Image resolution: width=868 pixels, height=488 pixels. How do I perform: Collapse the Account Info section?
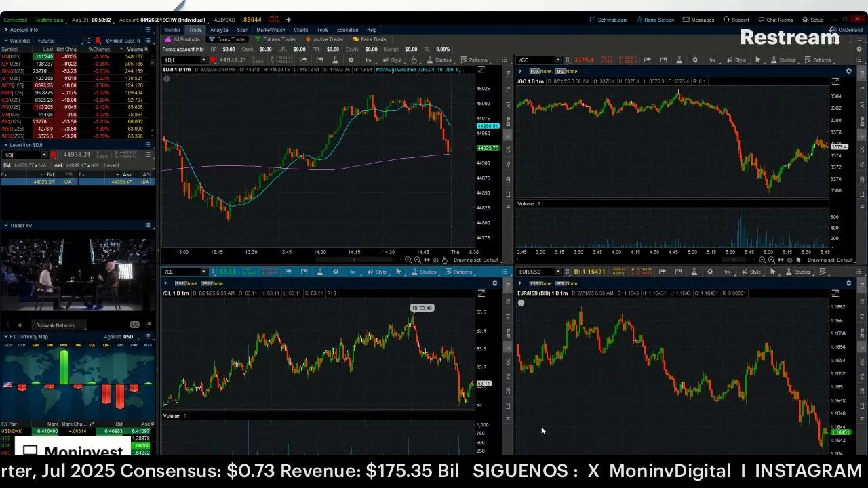[x=5, y=30]
